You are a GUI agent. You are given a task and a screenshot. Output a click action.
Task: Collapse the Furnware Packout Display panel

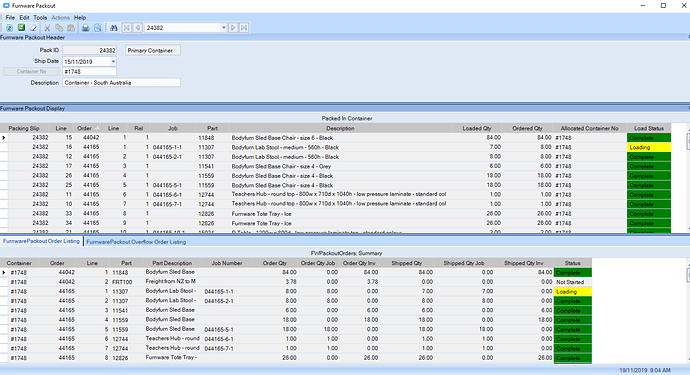click(688, 108)
